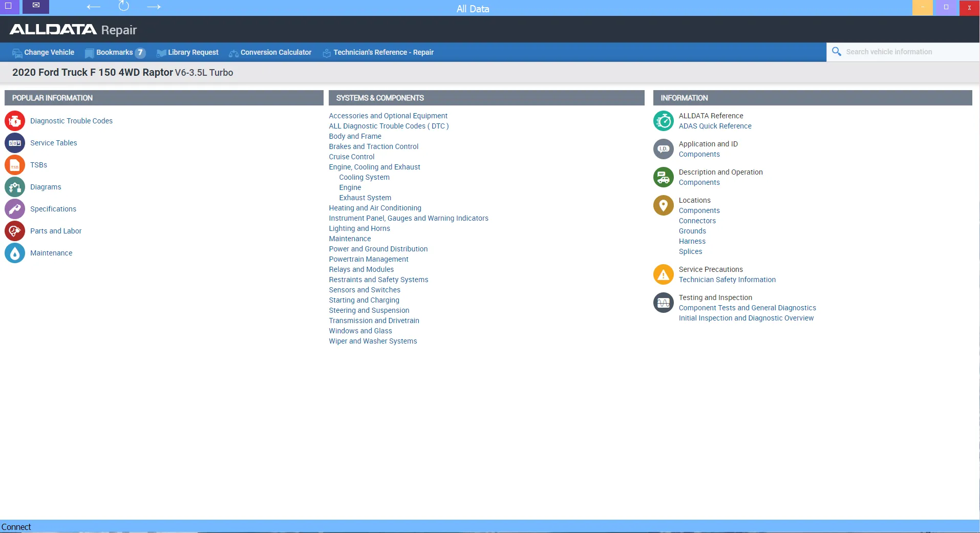
Task: Open Restraints and Safety Systems
Action: pyautogui.click(x=378, y=280)
